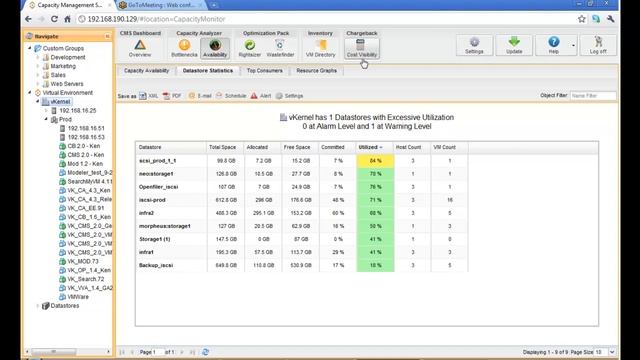
Task: Open the Page Size dropdown
Action: click(612, 352)
